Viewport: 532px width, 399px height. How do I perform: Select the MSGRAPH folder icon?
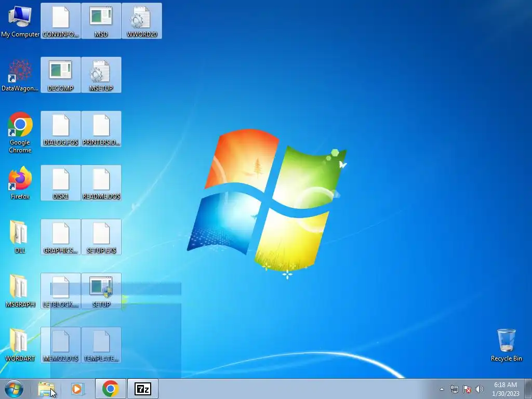(x=20, y=291)
